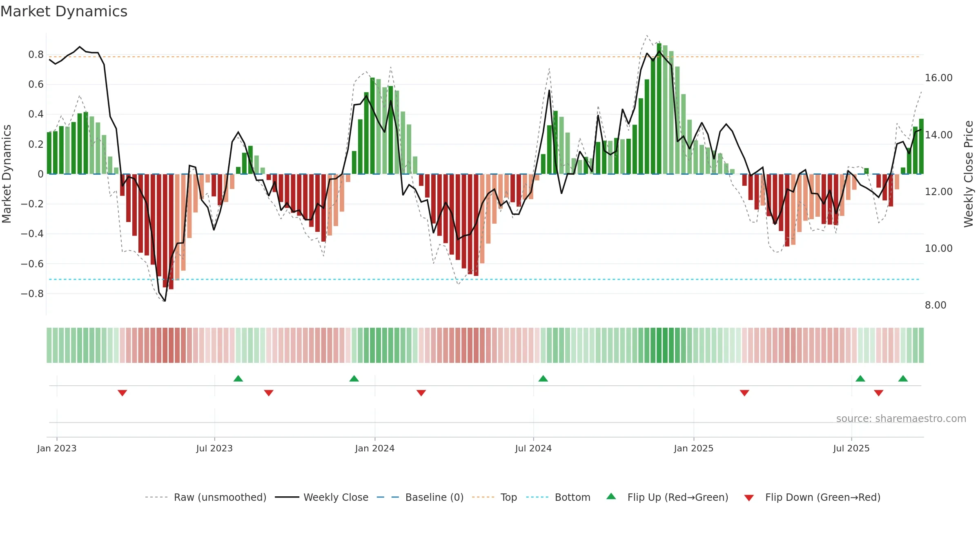Click the red Flip Down legend triangle icon
This screenshot has width=980, height=551.
click(x=749, y=498)
